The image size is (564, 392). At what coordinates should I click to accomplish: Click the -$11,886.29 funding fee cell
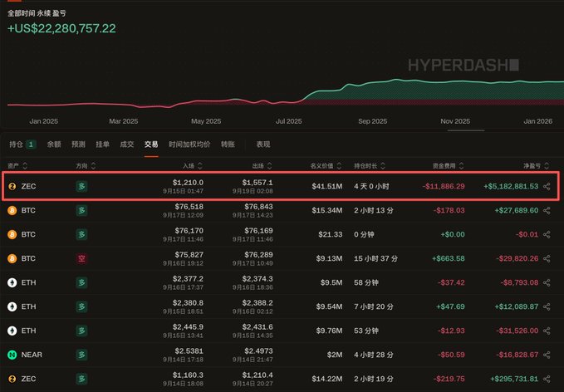coord(444,186)
